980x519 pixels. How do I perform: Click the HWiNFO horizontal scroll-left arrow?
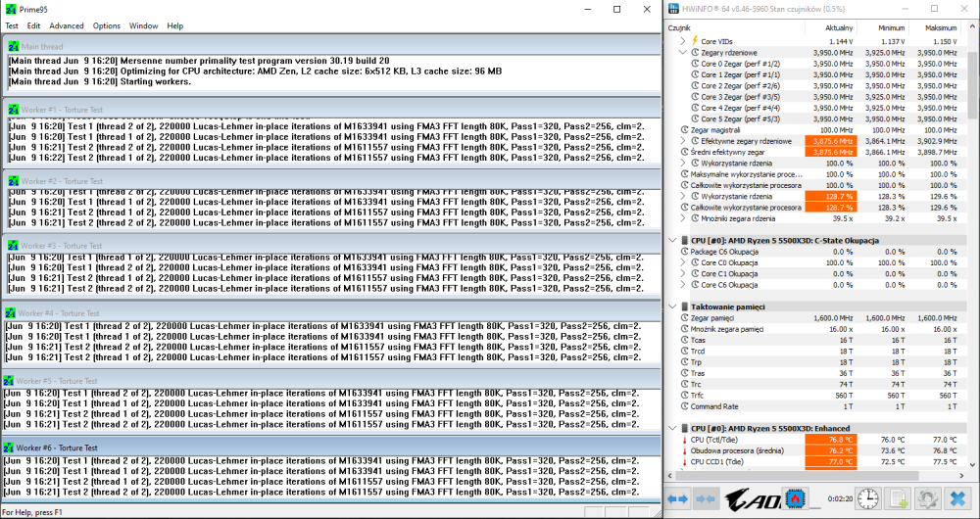click(x=671, y=476)
